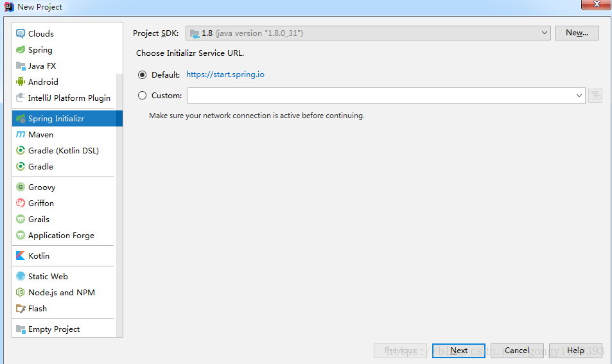Click the Groovy icon
Viewport: 612px width, 364px height.
(21, 187)
